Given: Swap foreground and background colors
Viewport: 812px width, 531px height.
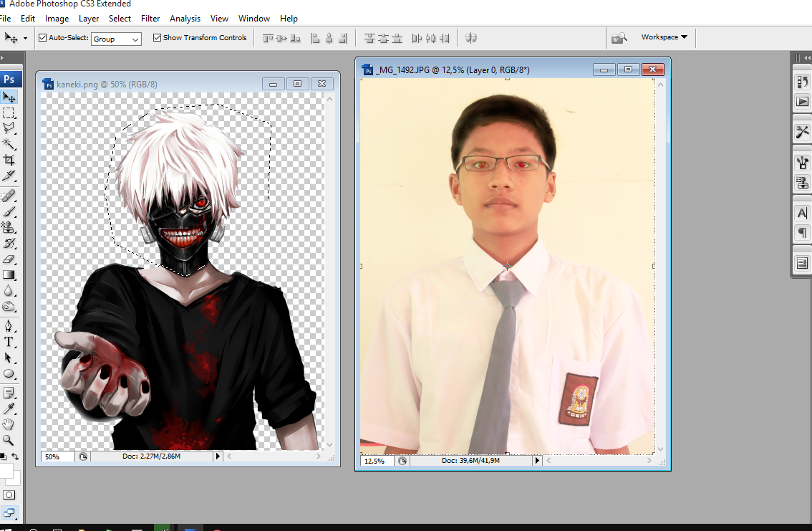Looking at the screenshot, I should pos(15,456).
